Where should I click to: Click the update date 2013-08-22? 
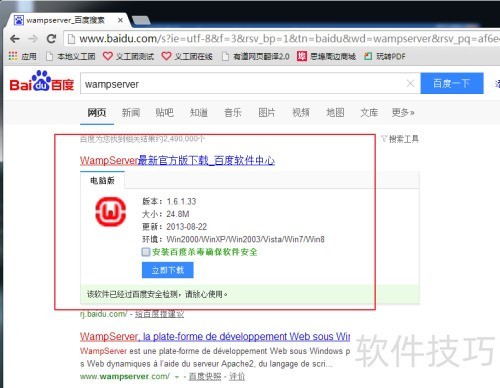pyautogui.click(x=187, y=227)
